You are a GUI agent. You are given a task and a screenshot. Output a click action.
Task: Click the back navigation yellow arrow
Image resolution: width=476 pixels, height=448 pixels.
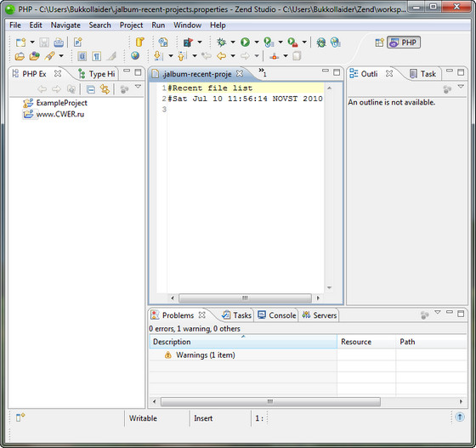point(221,56)
